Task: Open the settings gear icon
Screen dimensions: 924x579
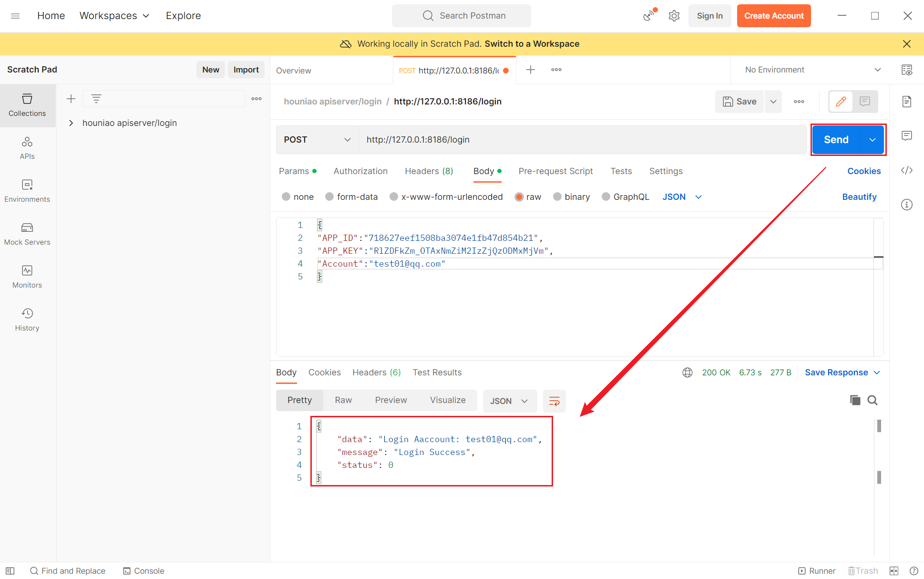Action: click(674, 16)
